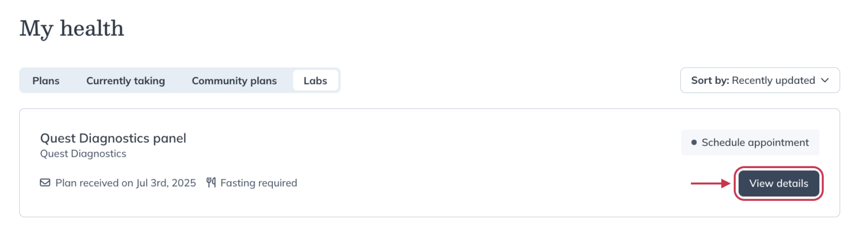Open the Quest Diagnostics panel title
This screenshot has width=868, height=236.
113,138
